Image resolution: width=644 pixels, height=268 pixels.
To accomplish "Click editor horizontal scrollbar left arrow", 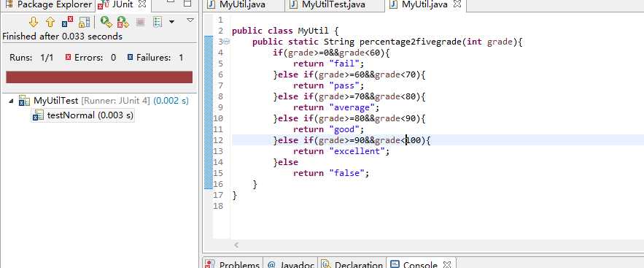I will coord(236,245).
